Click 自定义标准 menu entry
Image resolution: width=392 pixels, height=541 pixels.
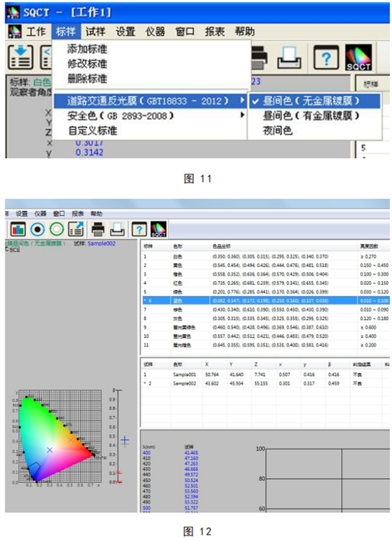coord(91,130)
